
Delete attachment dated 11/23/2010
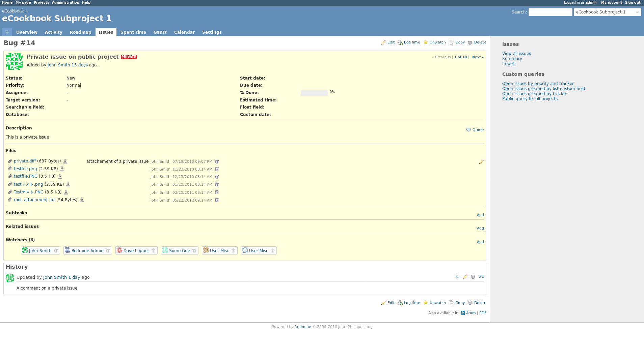[x=217, y=169]
